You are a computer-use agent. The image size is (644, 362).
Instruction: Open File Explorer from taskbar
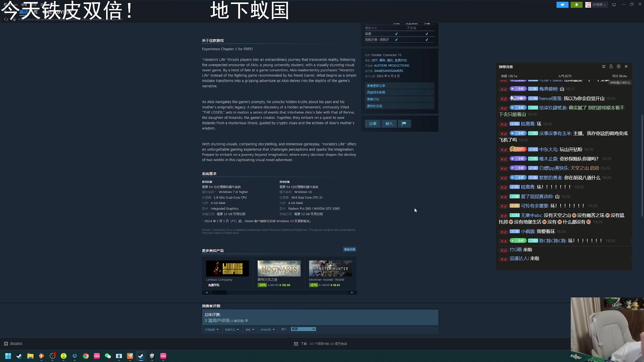coord(30,356)
